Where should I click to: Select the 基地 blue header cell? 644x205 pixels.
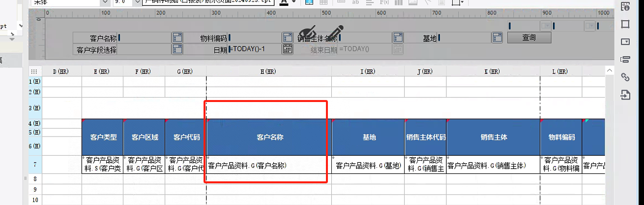368,137
